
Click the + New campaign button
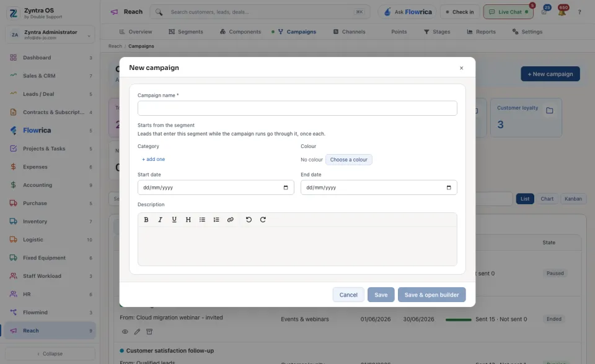pyautogui.click(x=550, y=74)
